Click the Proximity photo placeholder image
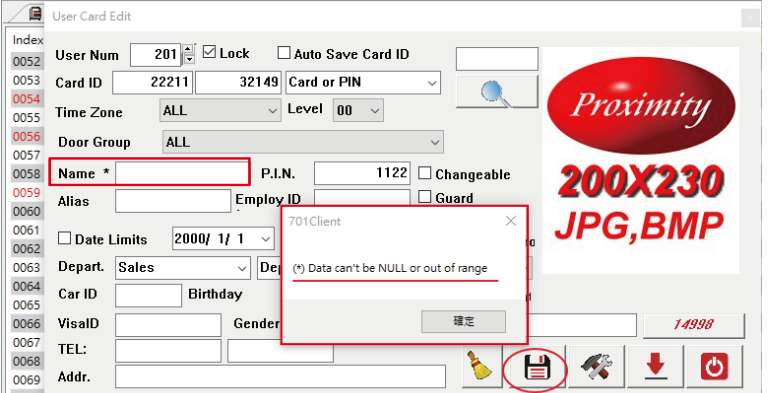Image resolution: width=768 pixels, height=393 pixels. [641, 160]
